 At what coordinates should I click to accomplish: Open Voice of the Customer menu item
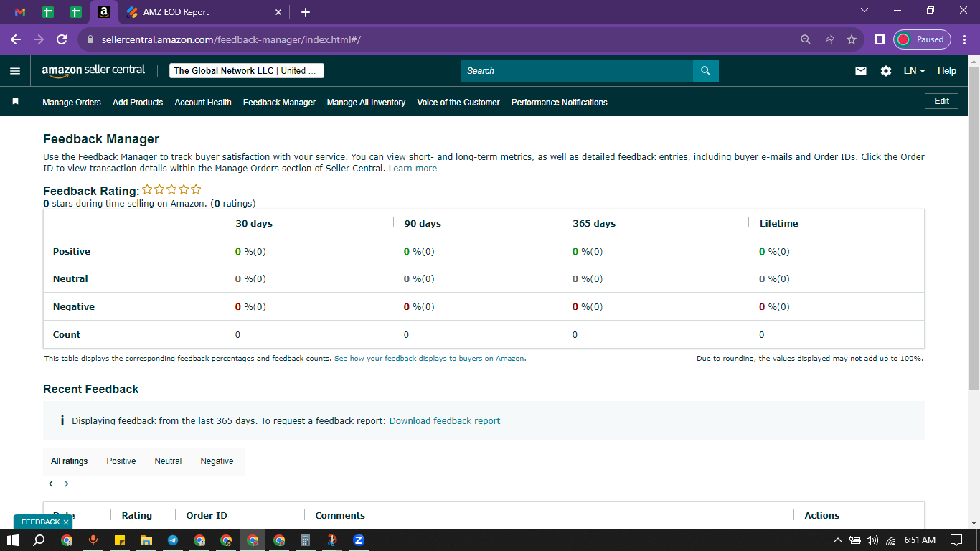tap(458, 103)
